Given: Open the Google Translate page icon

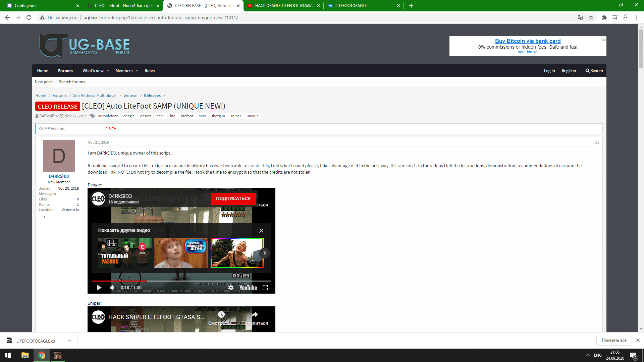Looking at the screenshot, I should pyautogui.click(x=580, y=17).
